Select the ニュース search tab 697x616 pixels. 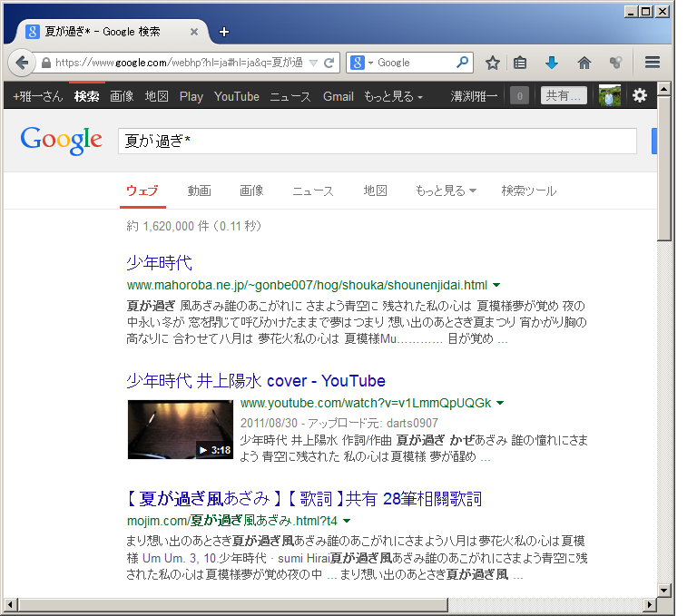pos(313,191)
